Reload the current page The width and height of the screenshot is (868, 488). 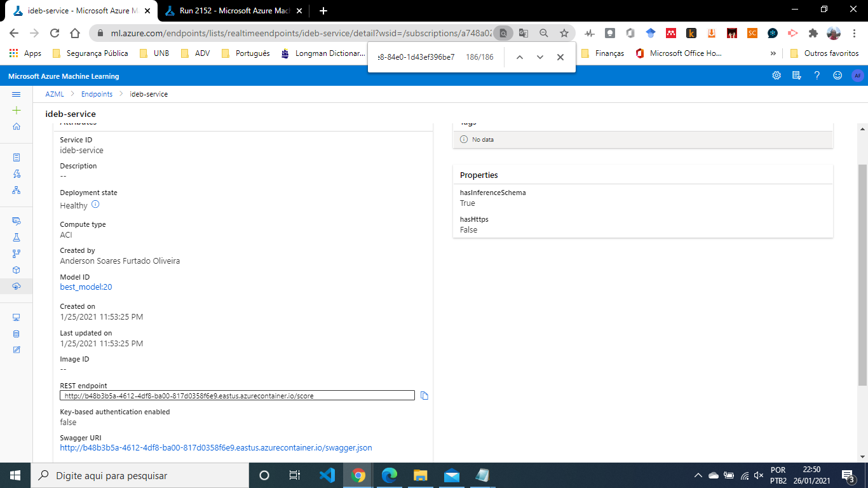(x=55, y=33)
